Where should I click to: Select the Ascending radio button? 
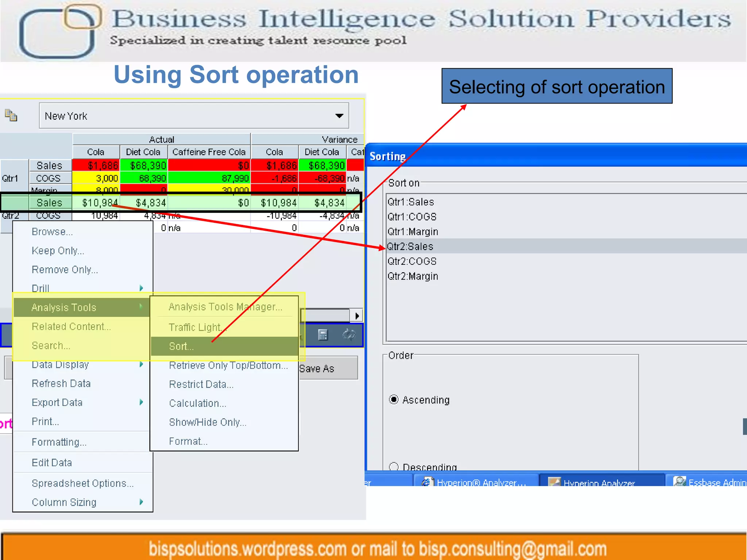(394, 400)
